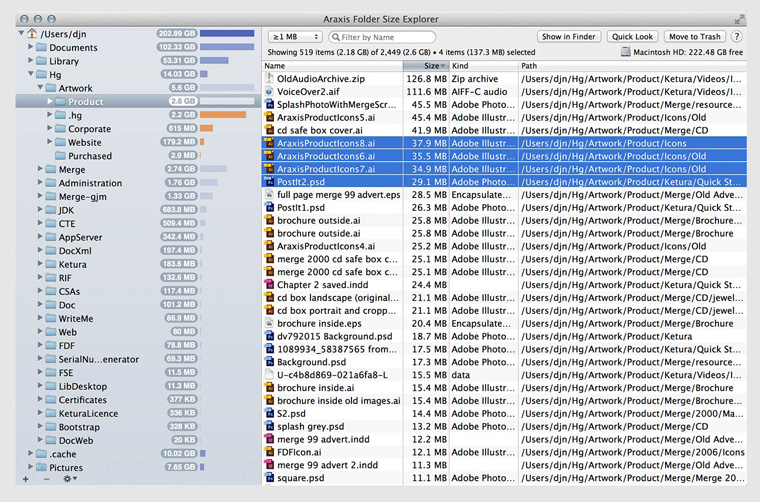
Task: Sort by the Size column header
Action: tap(425, 66)
